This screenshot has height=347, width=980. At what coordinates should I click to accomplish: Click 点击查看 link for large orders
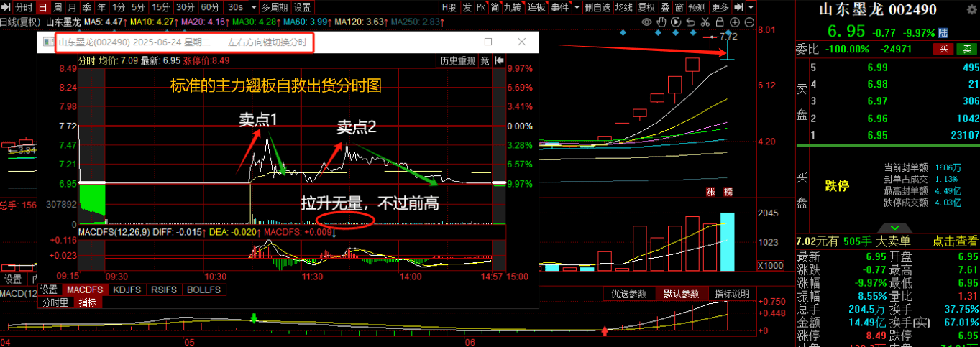click(x=955, y=241)
